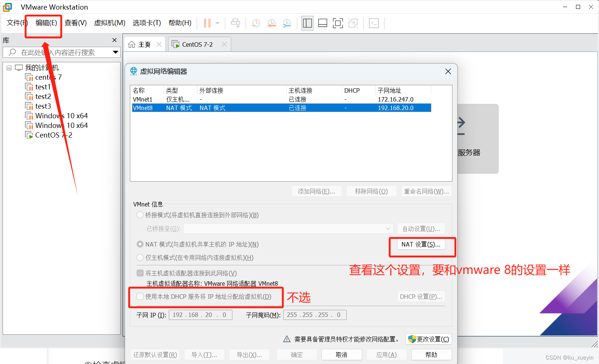Select the first Windows 10 x64 VM
Screen dimensions: 599x364
[61, 116]
